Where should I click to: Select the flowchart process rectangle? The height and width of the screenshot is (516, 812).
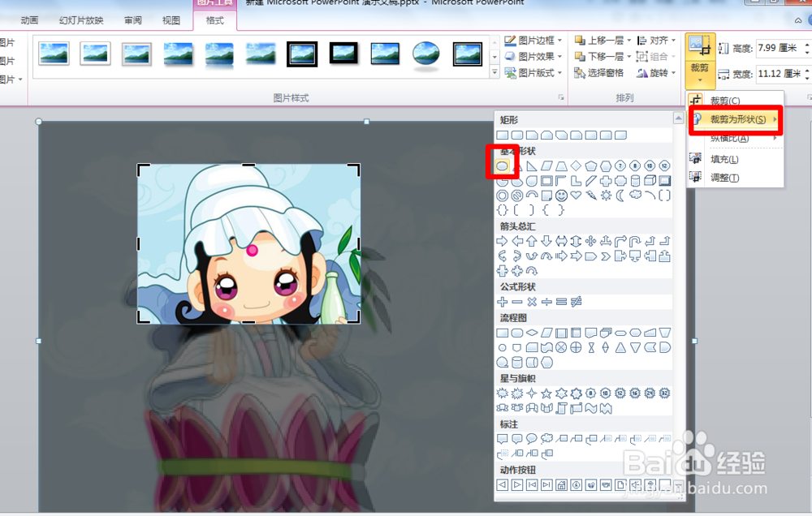click(x=502, y=333)
